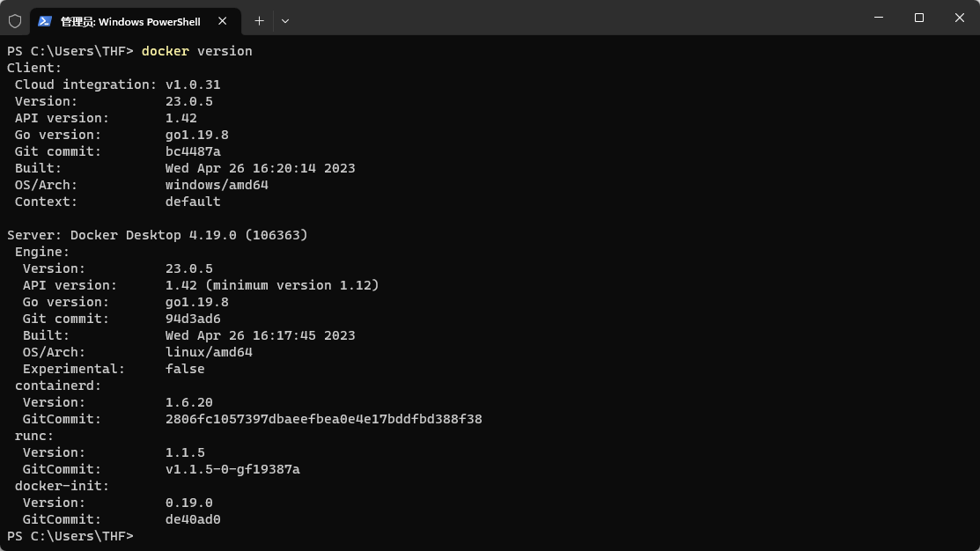Click the 'Engine:' heading line

coord(42,252)
